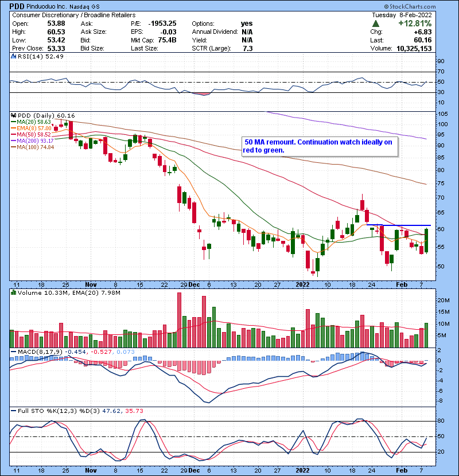
Task: Click the MACD(8,17,9) indicator label
Action: click(40, 352)
